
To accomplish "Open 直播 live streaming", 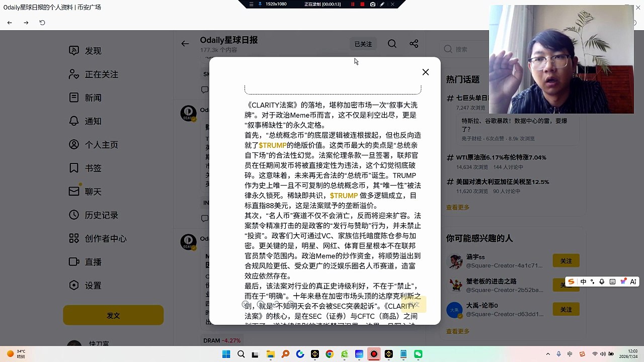I will [x=85, y=262].
